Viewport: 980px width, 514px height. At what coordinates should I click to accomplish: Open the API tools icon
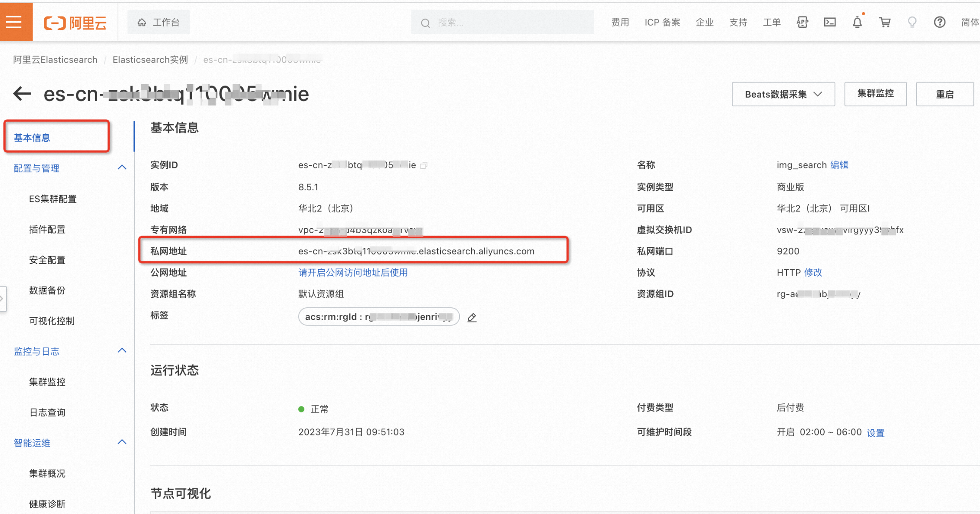(x=802, y=22)
